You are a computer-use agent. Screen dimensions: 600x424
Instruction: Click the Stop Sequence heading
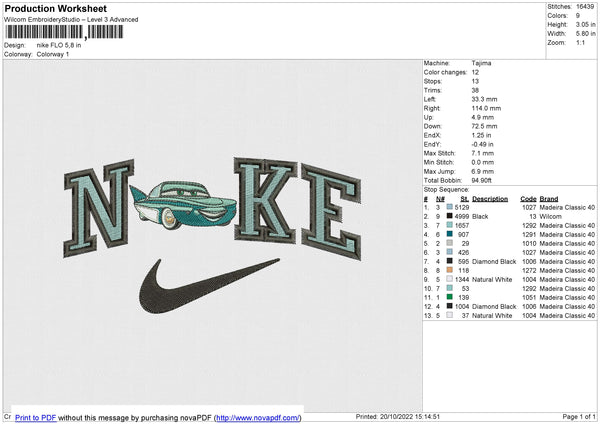[x=446, y=189]
